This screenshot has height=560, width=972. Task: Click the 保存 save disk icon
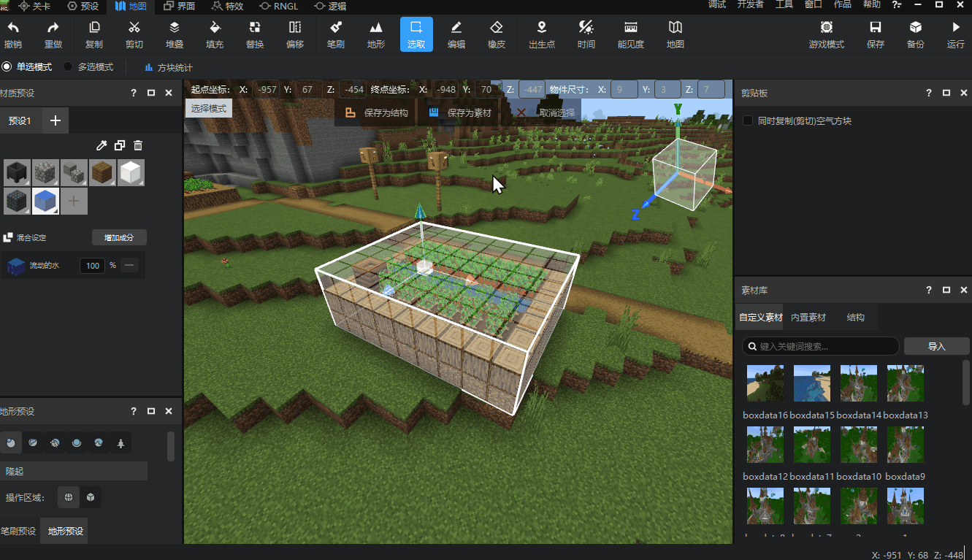876,34
